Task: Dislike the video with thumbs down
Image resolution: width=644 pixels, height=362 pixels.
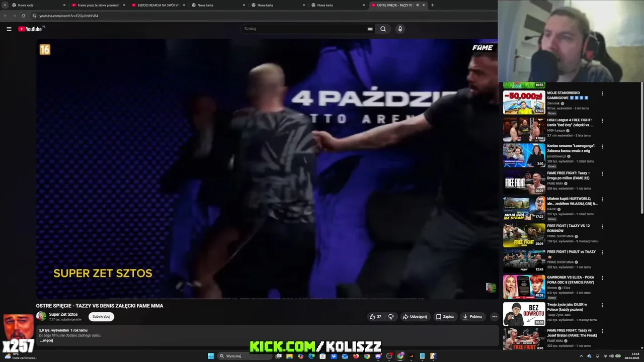Action: [x=391, y=317]
